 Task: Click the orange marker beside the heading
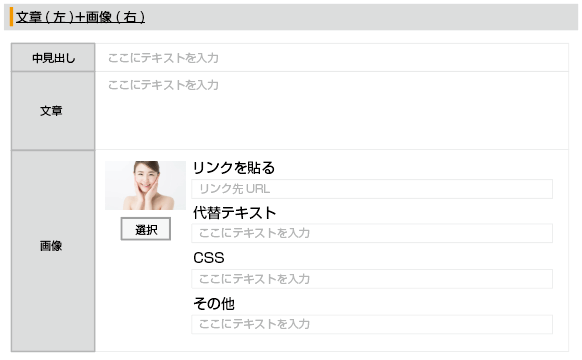12,17
